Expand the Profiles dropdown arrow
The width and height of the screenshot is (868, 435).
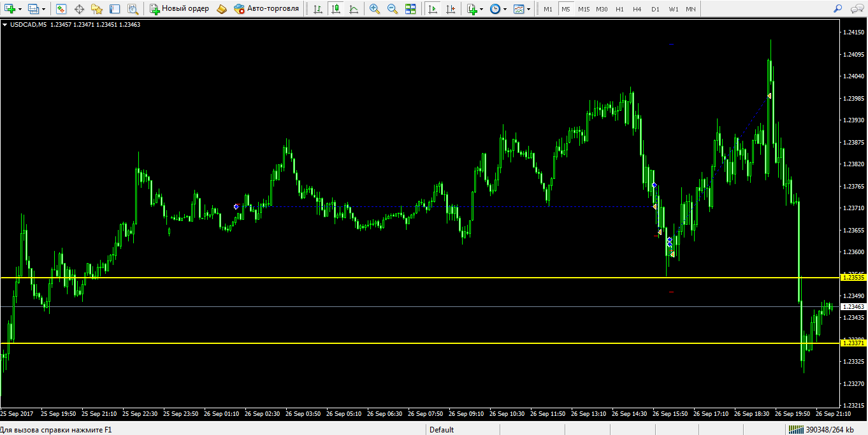click(x=44, y=9)
